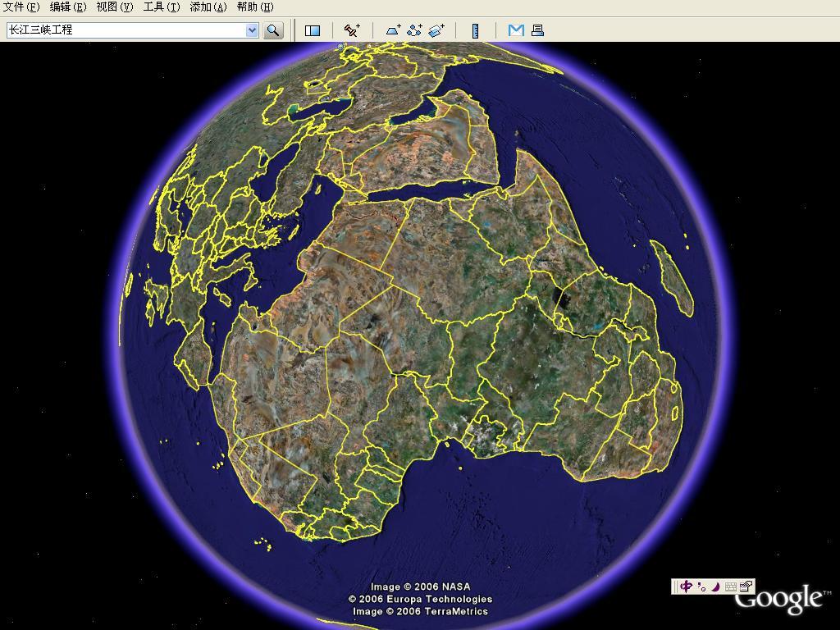Open the 添加(A) menu
Viewport: 840px width, 630px height.
pos(208,7)
